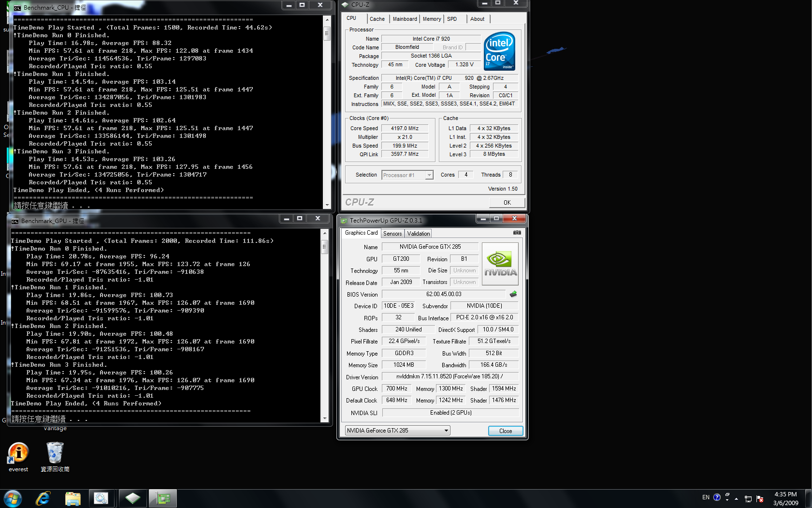Click the BIOS Version 62.00.45.00.03 field
Viewport: 812px width, 508px height.
coord(444,294)
